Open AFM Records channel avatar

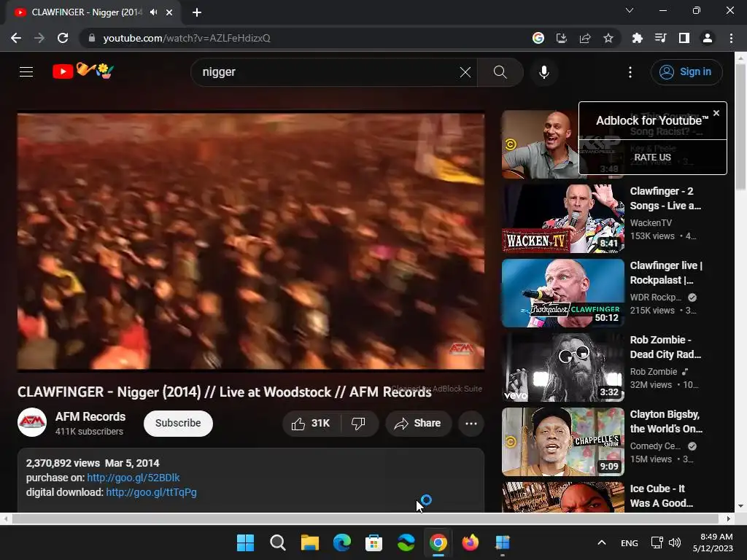(x=32, y=422)
